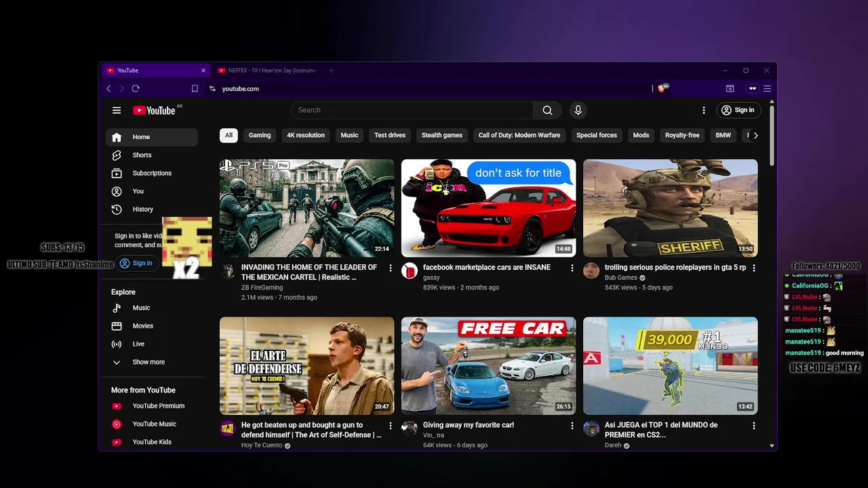Open the YouTube settings three-dot menu
The height and width of the screenshot is (488, 868).
704,110
